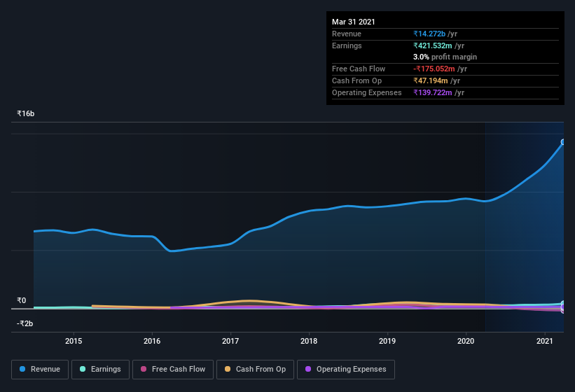
Task: Click the Cash From Op label in tooltip
Action: tap(356, 80)
